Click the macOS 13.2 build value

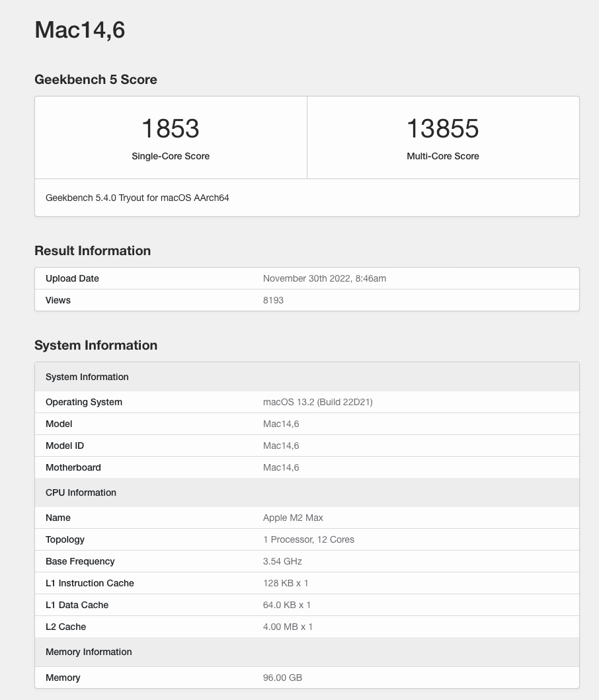pyautogui.click(x=317, y=402)
